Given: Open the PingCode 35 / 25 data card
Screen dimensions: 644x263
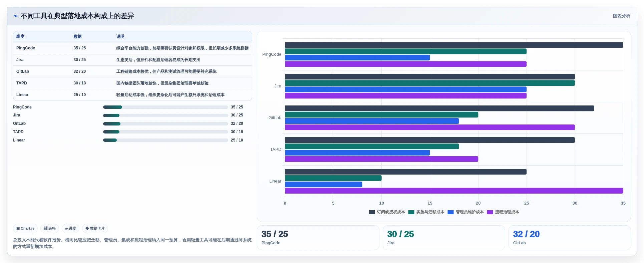Looking at the screenshot, I should 318,238.
